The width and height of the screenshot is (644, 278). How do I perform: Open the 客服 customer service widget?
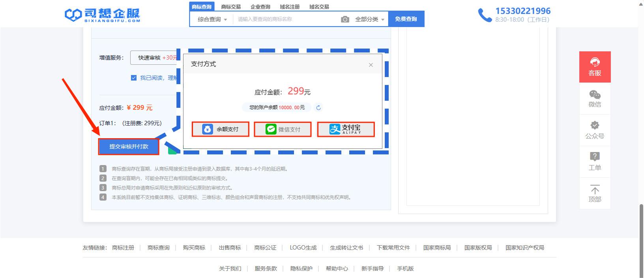[595, 67]
